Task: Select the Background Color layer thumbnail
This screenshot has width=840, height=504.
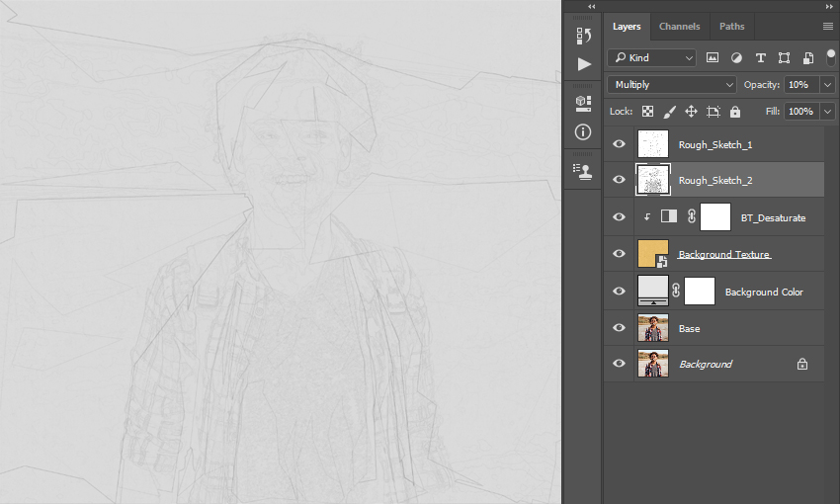Action: pyautogui.click(x=653, y=291)
